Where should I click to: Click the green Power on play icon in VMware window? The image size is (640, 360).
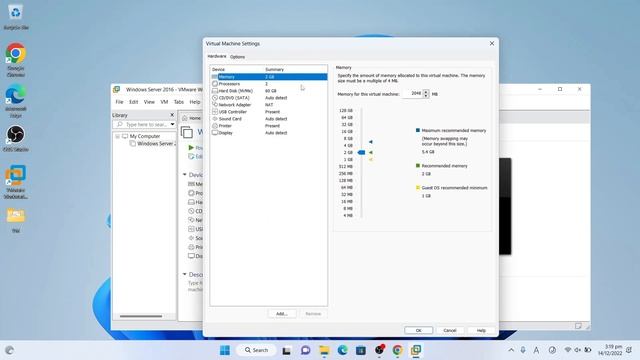pos(191,147)
